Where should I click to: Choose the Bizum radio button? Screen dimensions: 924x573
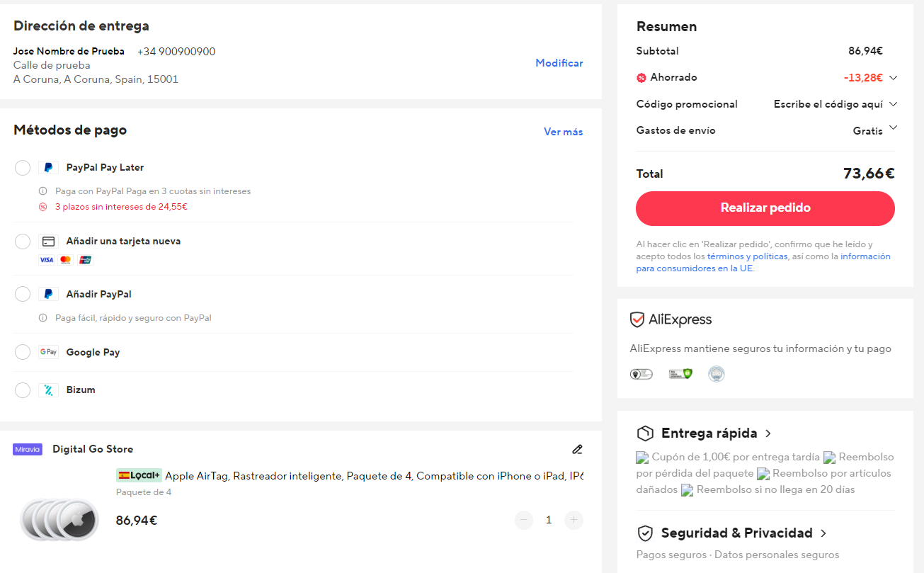23,390
